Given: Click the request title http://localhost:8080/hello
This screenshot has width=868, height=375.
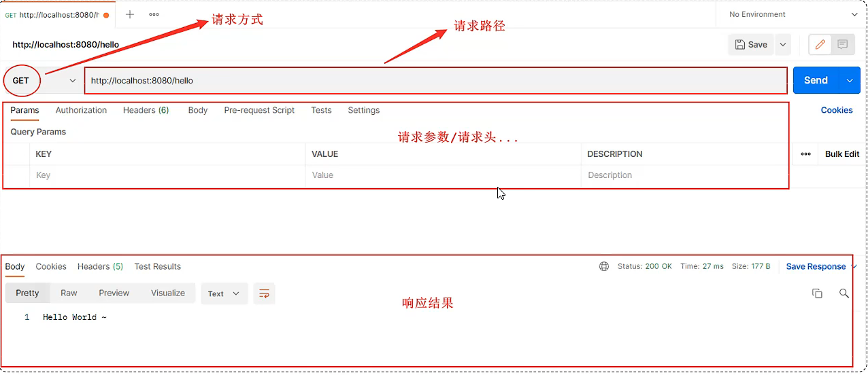Looking at the screenshot, I should pyautogui.click(x=66, y=45).
